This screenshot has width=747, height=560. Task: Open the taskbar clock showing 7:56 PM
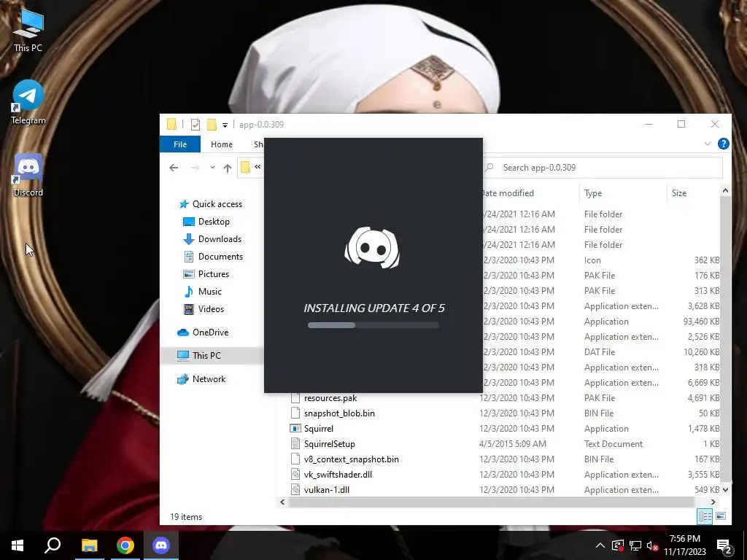(684, 545)
